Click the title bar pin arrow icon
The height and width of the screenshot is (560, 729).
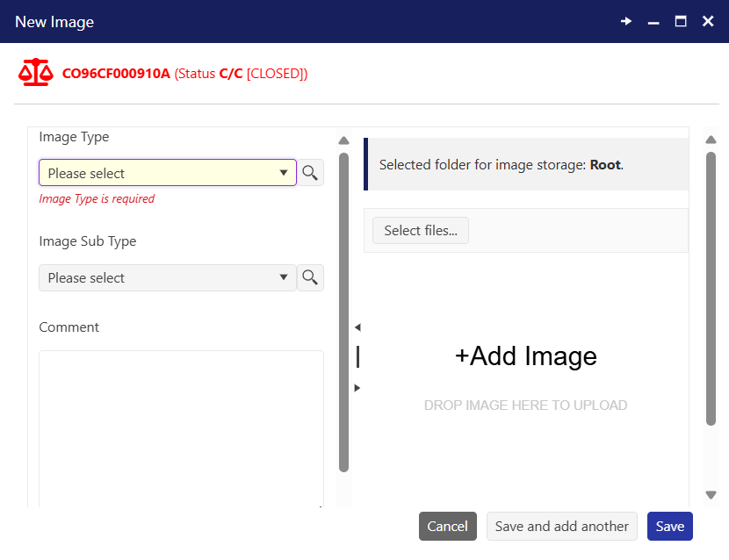[626, 21]
